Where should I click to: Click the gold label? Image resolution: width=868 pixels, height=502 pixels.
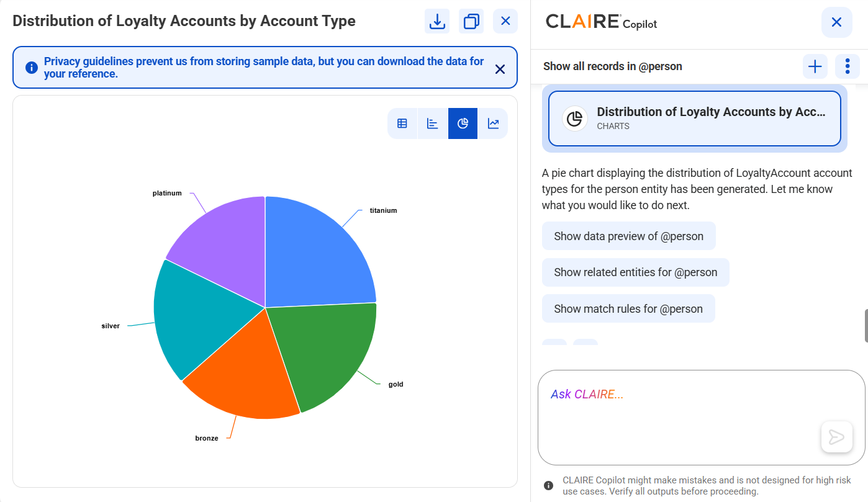click(396, 384)
